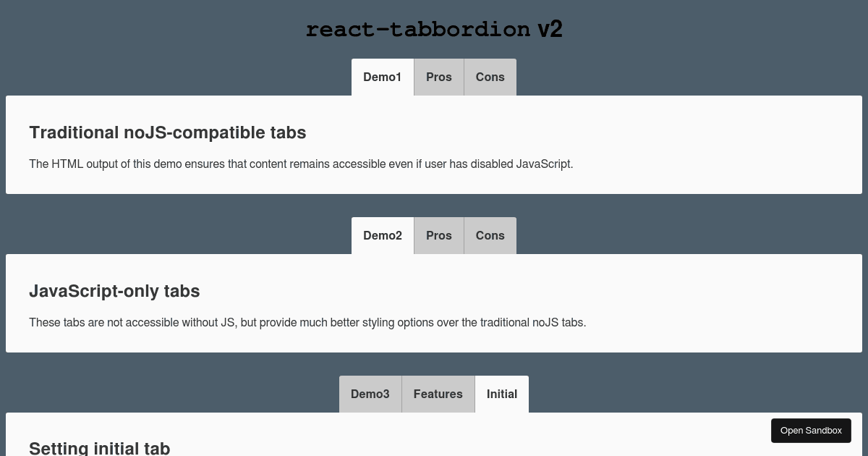Switch to Pros under Demo2

click(x=439, y=235)
